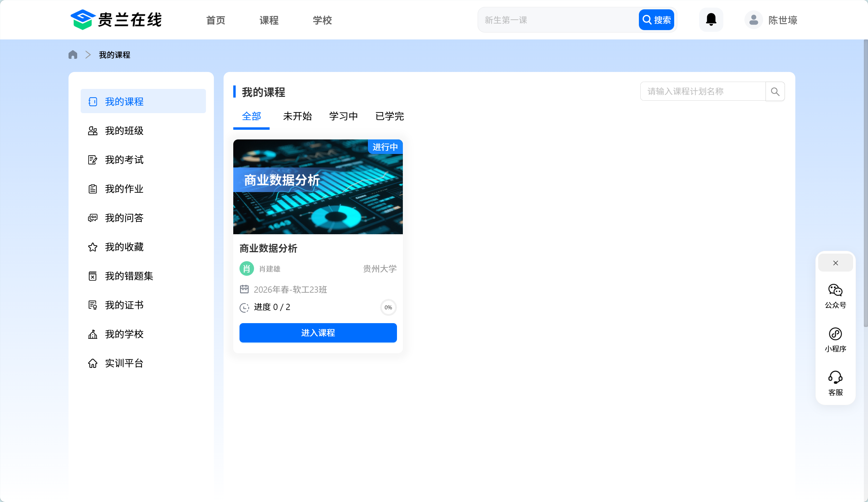Viewport: 868px width, 502px height.
Task: Open the 公众号 WeChat icon
Action: click(835, 290)
